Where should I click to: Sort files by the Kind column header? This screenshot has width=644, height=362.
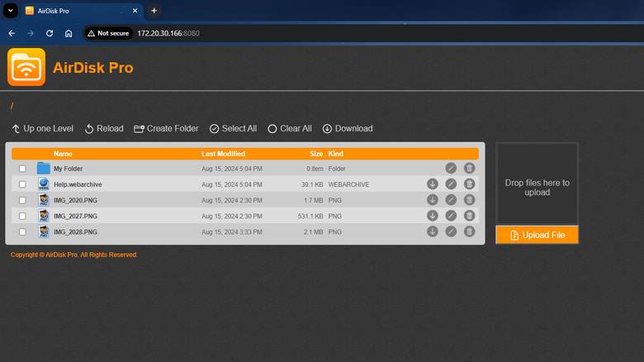335,154
